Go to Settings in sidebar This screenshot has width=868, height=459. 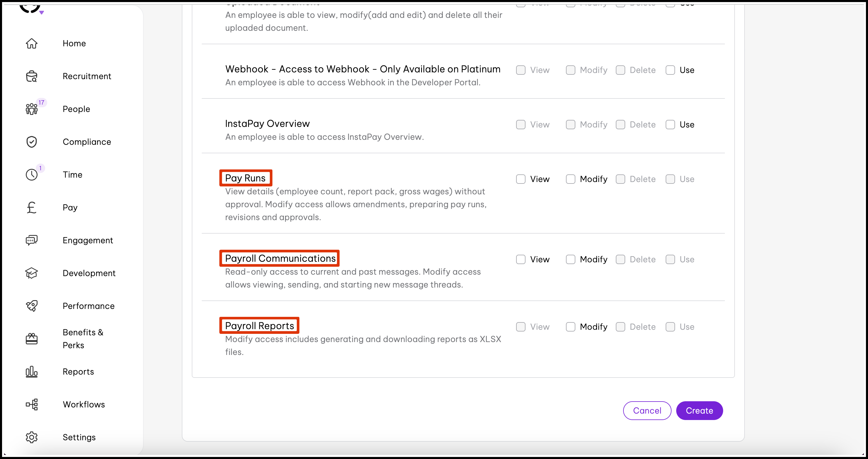79,437
